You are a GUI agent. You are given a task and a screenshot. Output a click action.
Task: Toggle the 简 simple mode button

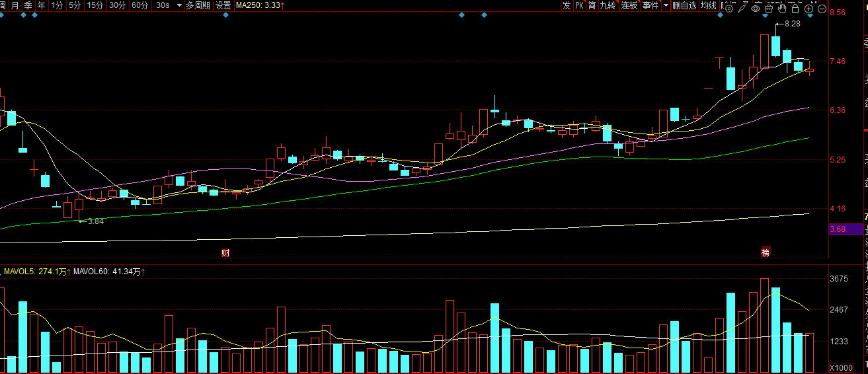(x=592, y=5)
